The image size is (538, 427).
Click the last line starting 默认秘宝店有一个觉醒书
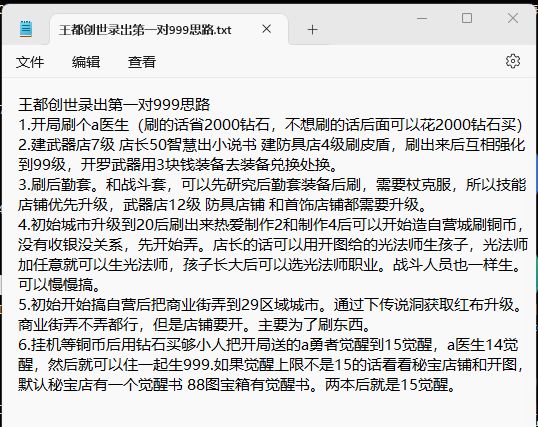coord(237,385)
